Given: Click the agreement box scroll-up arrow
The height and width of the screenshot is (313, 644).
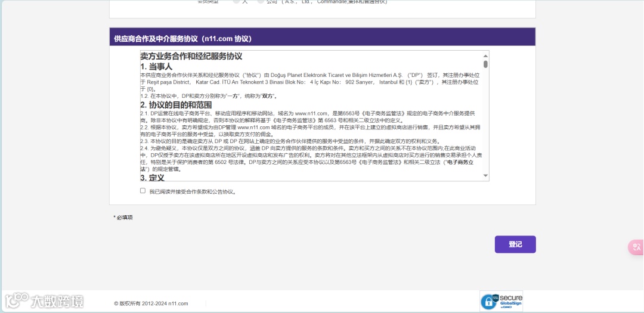Looking at the screenshot, I should (485, 56).
